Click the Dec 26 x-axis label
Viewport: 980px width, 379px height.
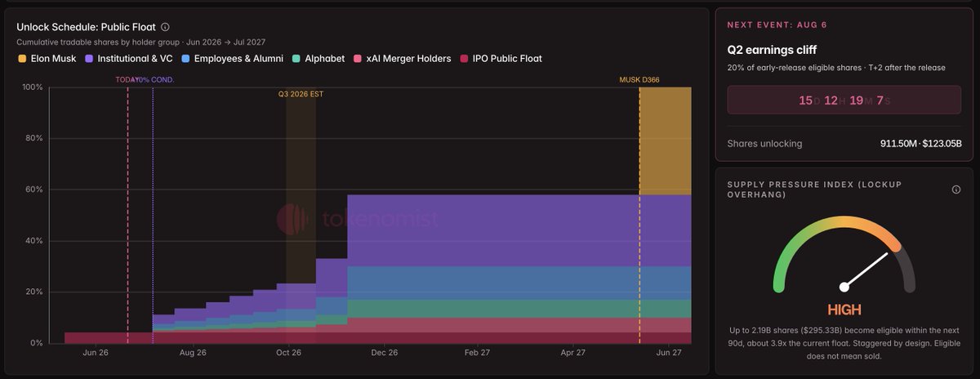pos(384,353)
